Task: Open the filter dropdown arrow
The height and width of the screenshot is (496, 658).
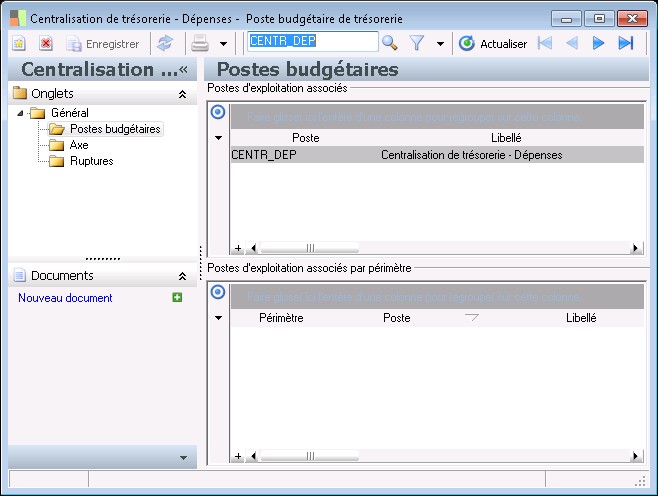Action: [x=440, y=44]
